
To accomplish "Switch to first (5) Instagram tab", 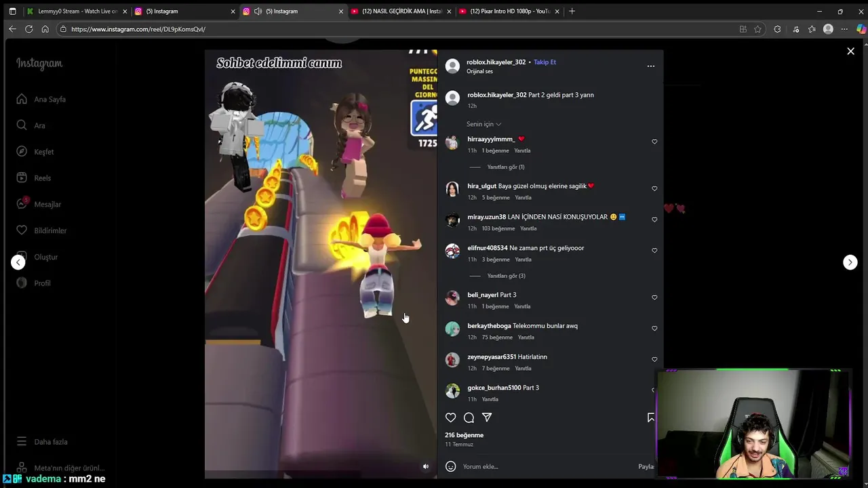I will tap(184, 12).
